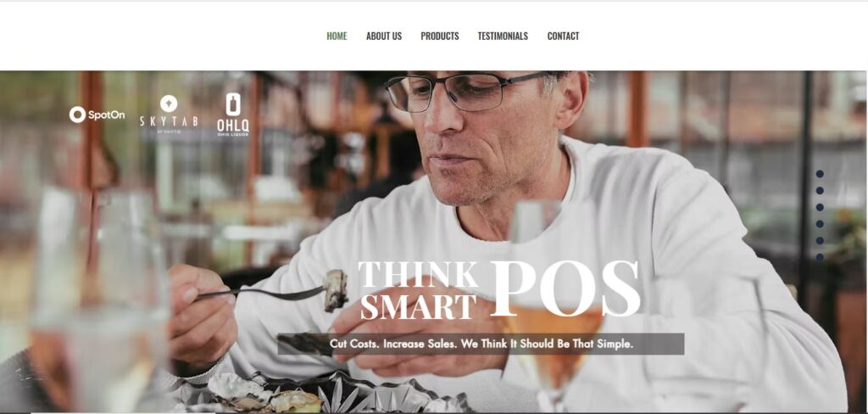
Task: Jump to the second section dot
Action: coord(820,191)
